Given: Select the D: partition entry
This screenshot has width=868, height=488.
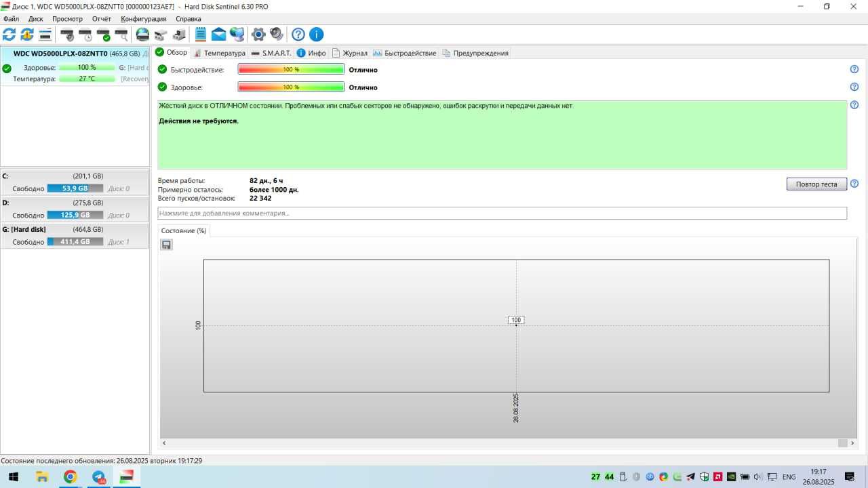Looking at the screenshot, I should click(75, 209).
